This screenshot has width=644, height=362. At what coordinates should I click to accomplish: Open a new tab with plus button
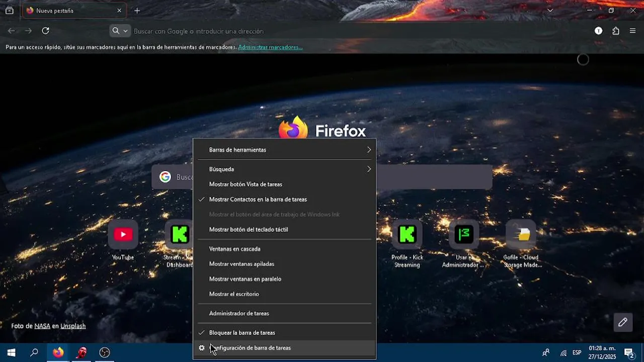137,11
